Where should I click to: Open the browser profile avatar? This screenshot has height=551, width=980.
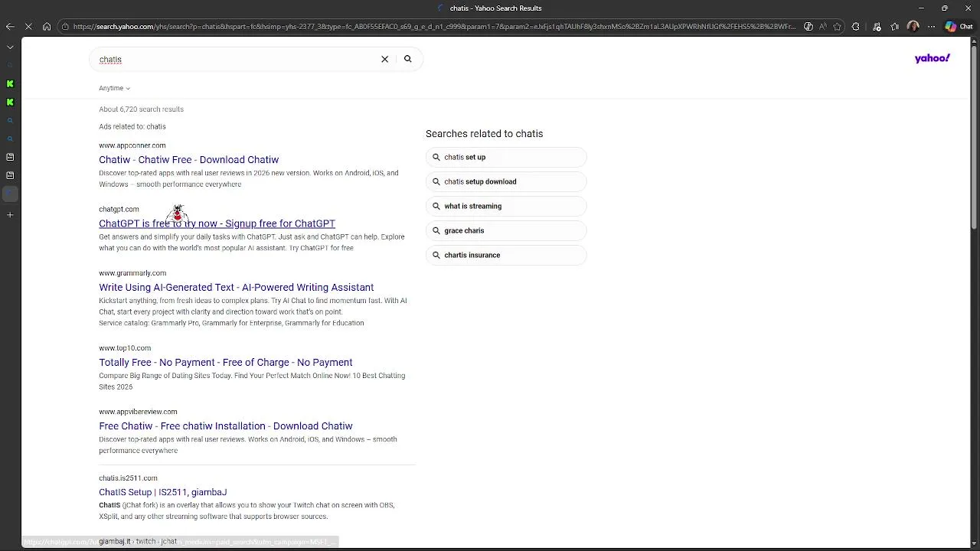(913, 27)
